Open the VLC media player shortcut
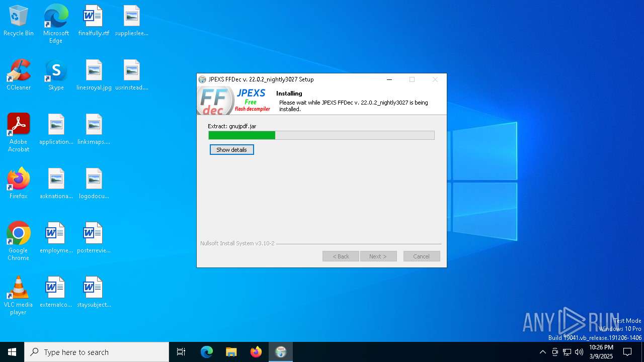Viewport: 644px width, 362px height. click(x=19, y=296)
